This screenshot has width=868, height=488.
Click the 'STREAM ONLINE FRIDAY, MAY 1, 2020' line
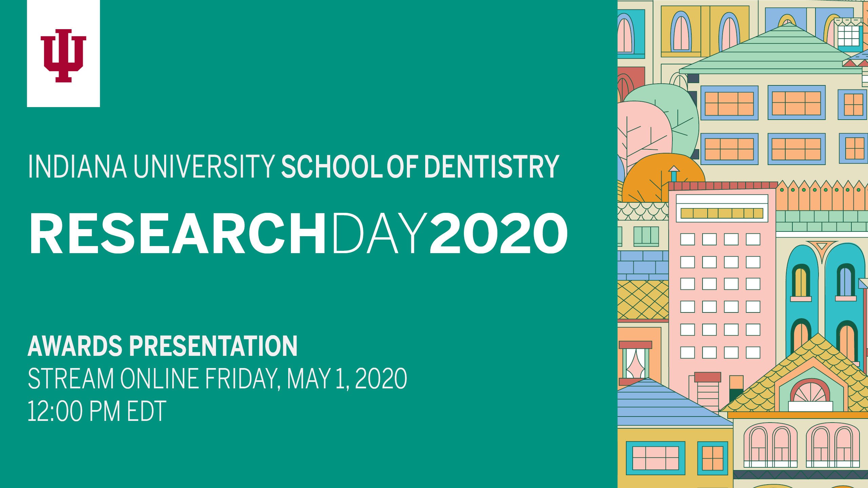217,379
